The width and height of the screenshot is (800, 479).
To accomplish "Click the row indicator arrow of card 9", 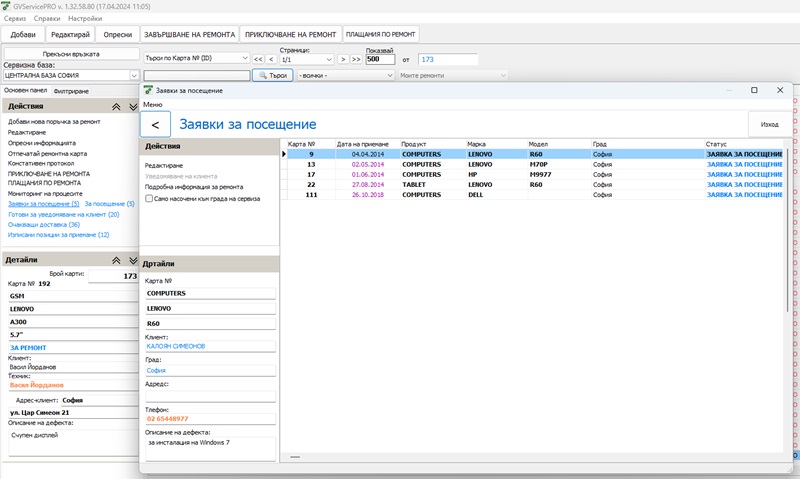I will point(284,154).
